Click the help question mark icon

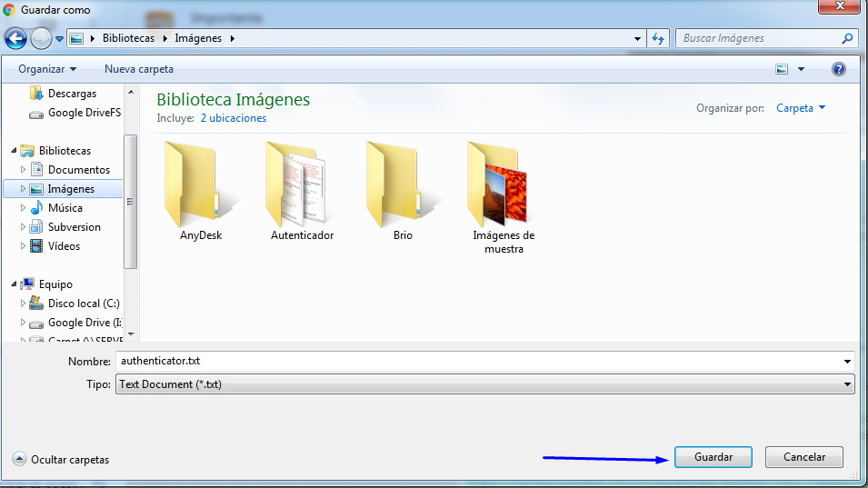838,69
